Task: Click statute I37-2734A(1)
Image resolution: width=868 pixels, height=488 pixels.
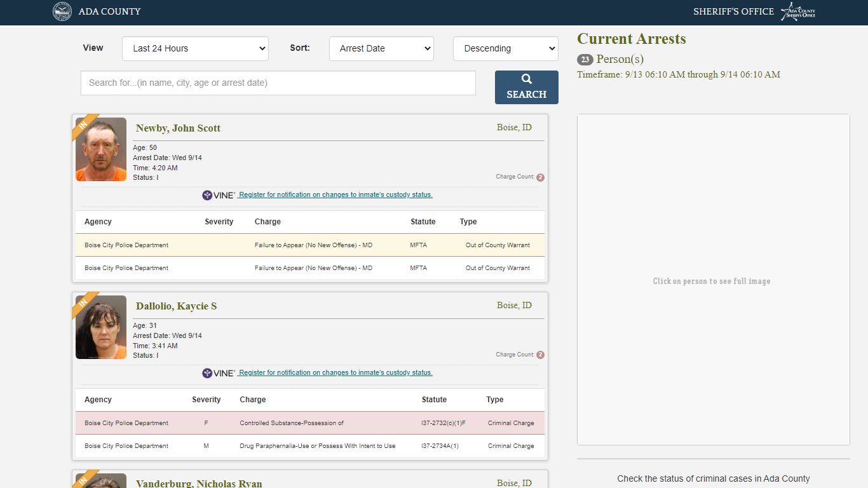Action: pos(440,446)
